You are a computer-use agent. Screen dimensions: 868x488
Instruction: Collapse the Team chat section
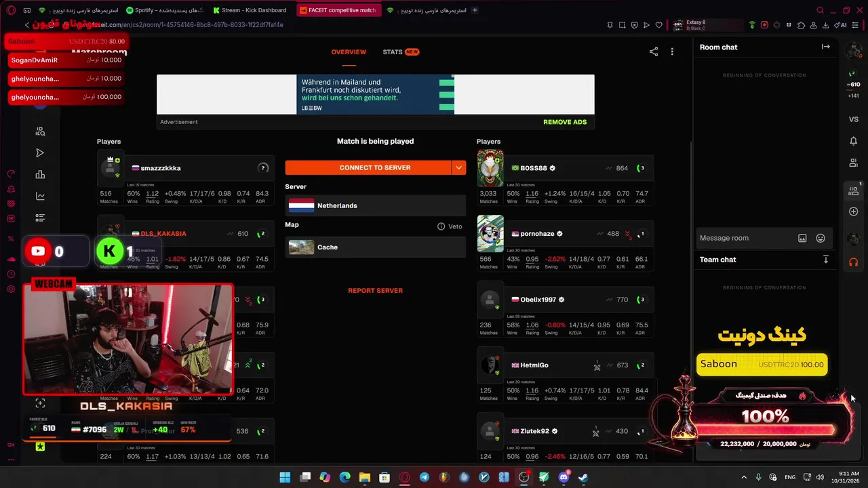(825, 260)
